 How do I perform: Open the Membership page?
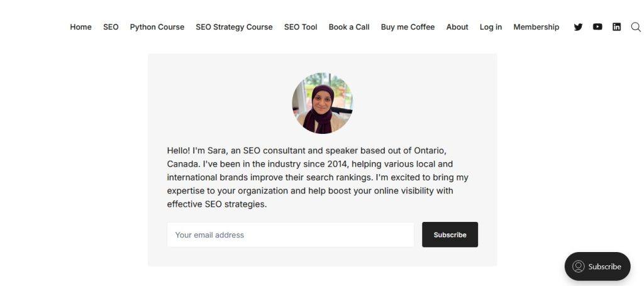click(x=536, y=27)
